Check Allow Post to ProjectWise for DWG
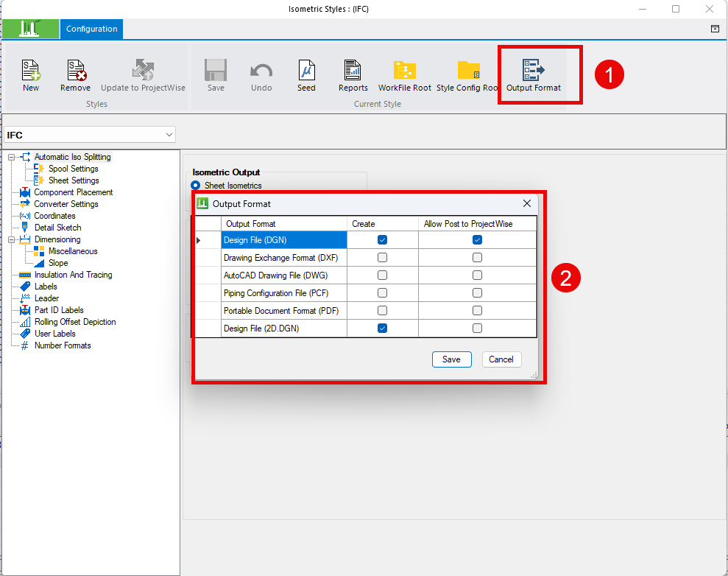Screen dimensions: 728x576 click(x=477, y=275)
